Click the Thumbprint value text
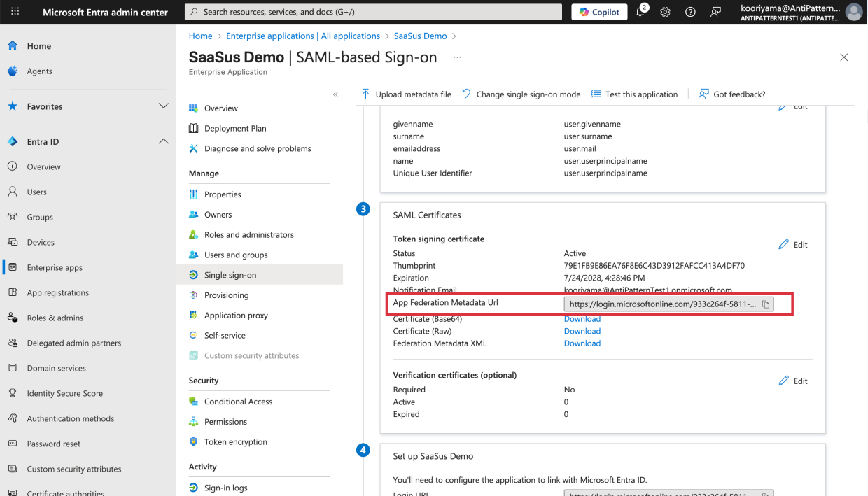 pos(654,266)
